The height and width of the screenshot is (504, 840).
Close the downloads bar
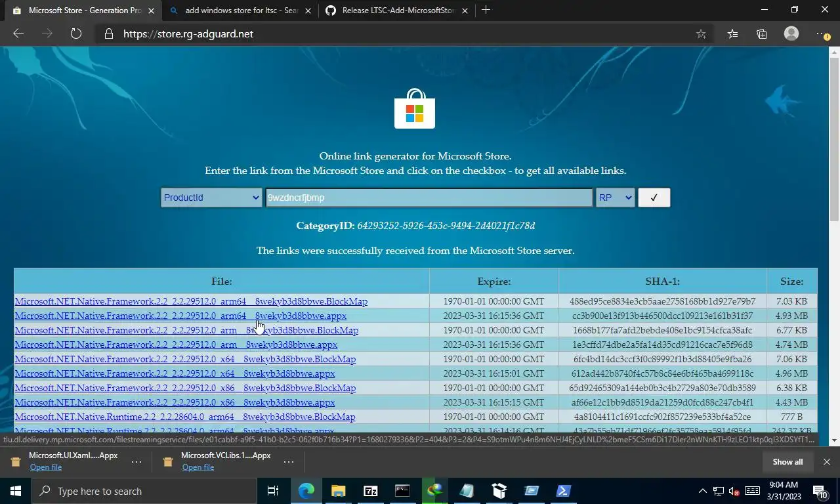tap(826, 462)
